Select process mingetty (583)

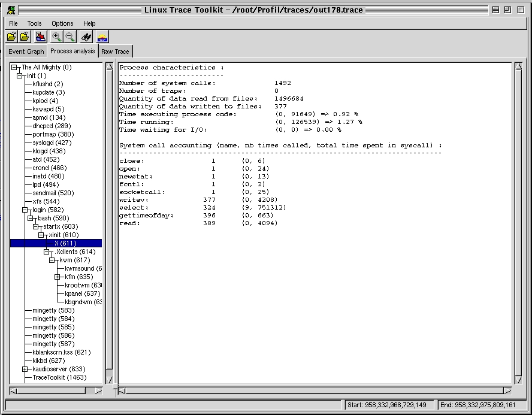point(53,311)
